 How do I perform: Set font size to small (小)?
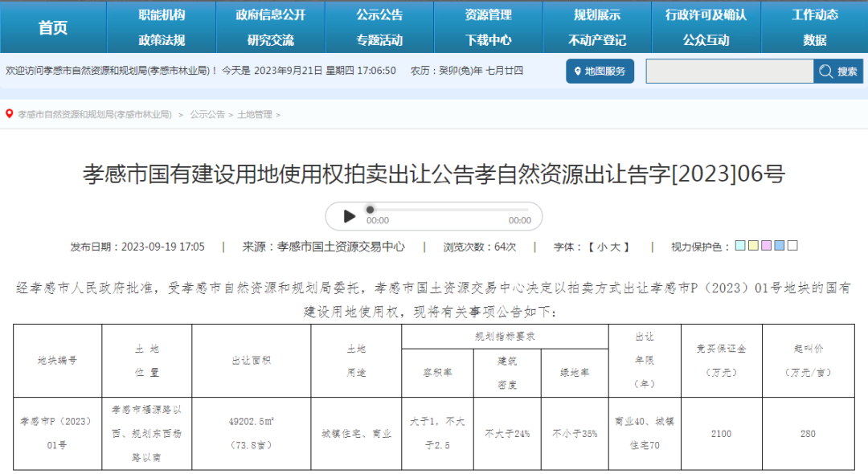coord(602,247)
